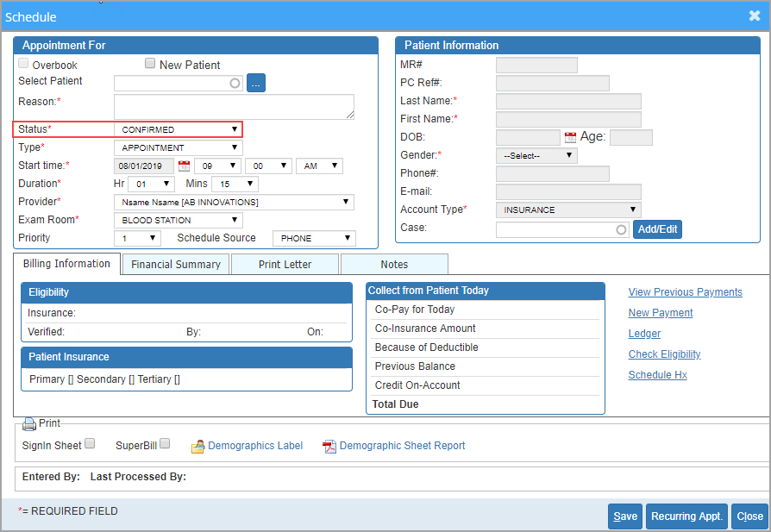Enable the Overbook checkbox
This screenshot has width=771, height=532.
pyautogui.click(x=23, y=64)
